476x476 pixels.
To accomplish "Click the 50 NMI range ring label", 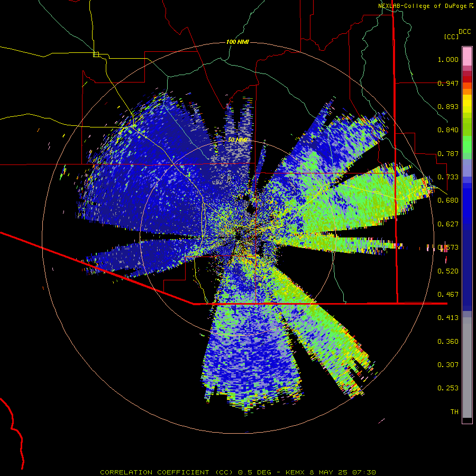I will pyautogui.click(x=237, y=140).
